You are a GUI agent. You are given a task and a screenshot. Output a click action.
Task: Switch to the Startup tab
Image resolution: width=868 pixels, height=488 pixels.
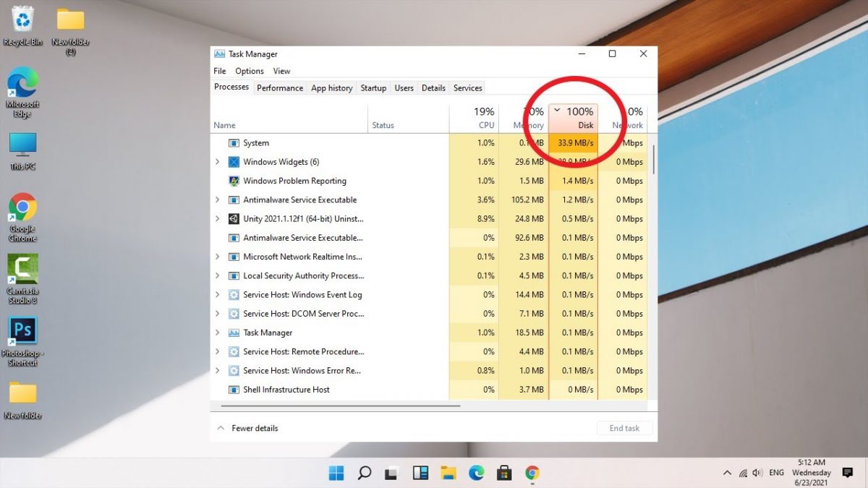(373, 87)
